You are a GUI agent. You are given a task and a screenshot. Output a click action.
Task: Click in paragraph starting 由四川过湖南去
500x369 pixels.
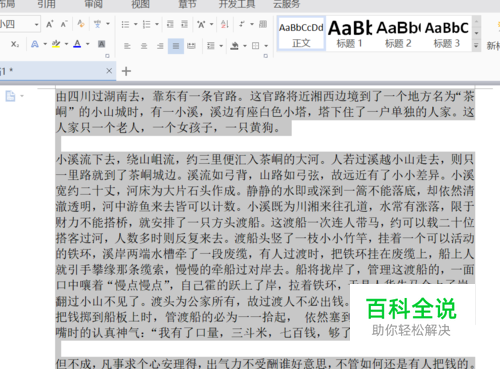(265, 112)
